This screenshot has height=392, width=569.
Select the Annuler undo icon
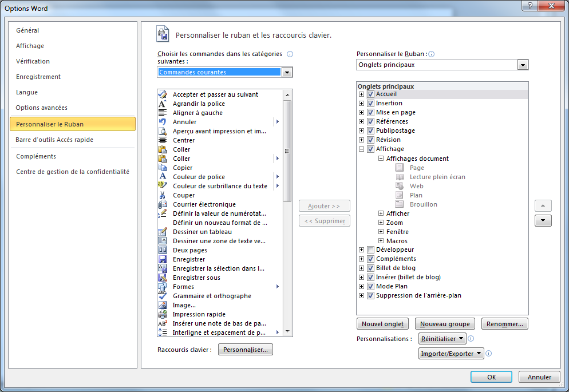coord(163,122)
